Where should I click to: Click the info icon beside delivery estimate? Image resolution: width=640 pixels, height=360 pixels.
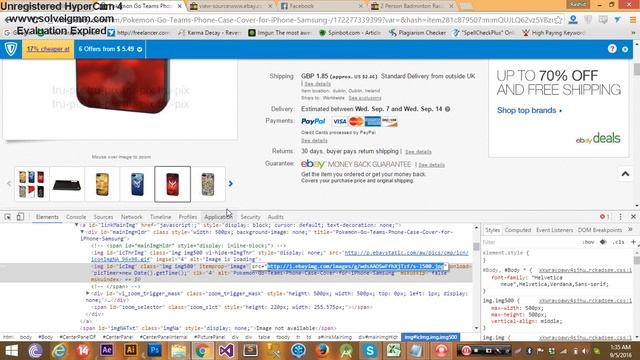pyautogui.click(x=447, y=109)
